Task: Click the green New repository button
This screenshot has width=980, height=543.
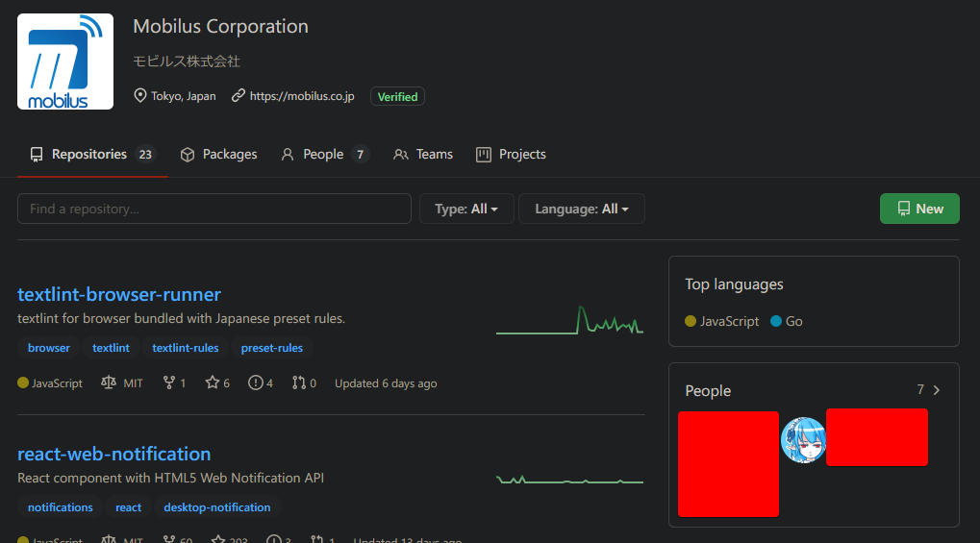Action: point(919,209)
